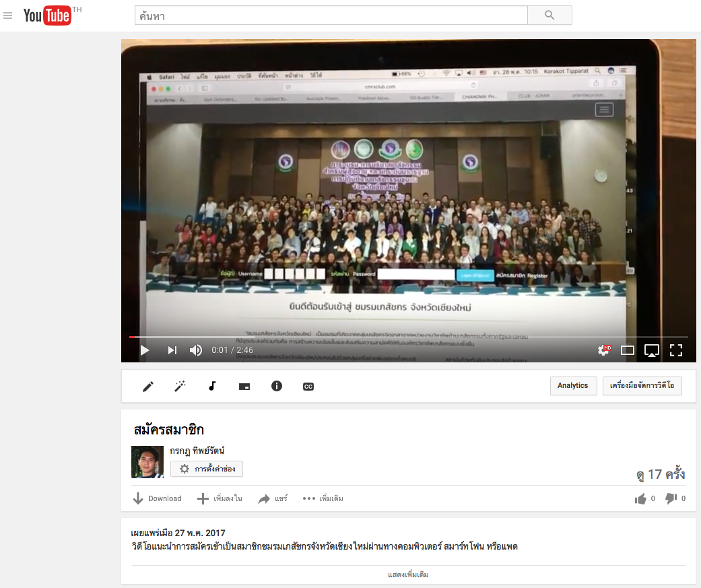Click the search field labeled ค้นหา
The image size is (701, 588).
[331, 15]
